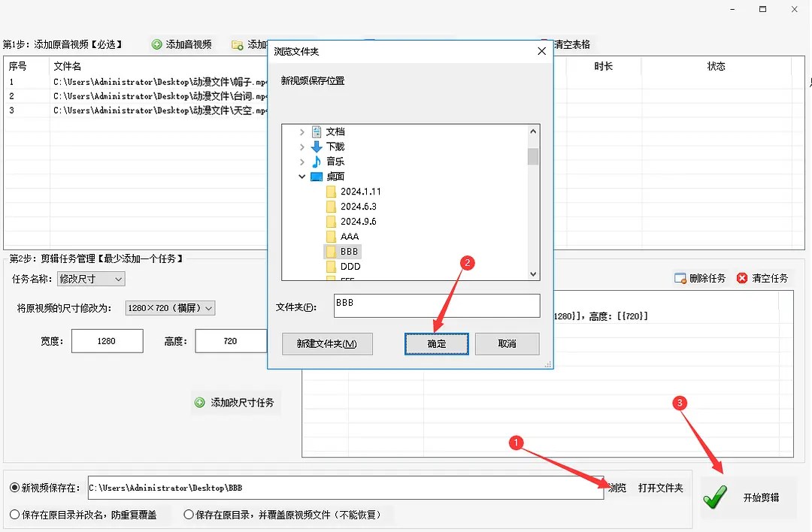Click scroll up arrow in folder tree

pyautogui.click(x=533, y=131)
